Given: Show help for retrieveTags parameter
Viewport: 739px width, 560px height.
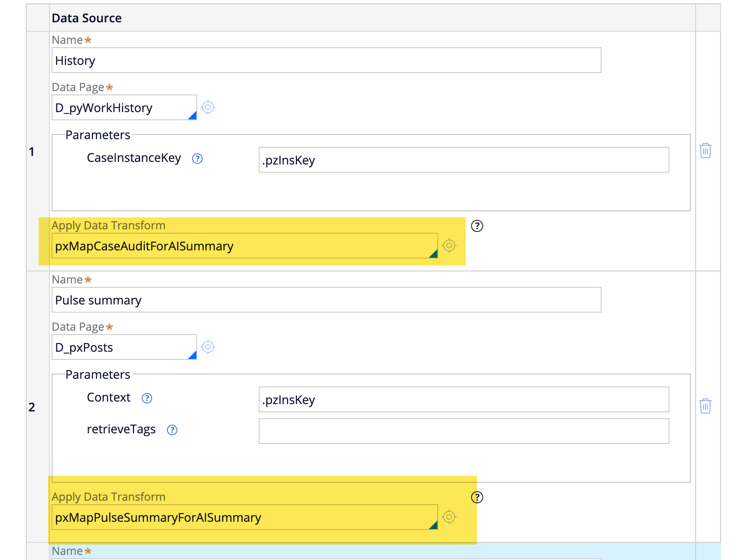Looking at the screenshot, I should coord(172,430).
